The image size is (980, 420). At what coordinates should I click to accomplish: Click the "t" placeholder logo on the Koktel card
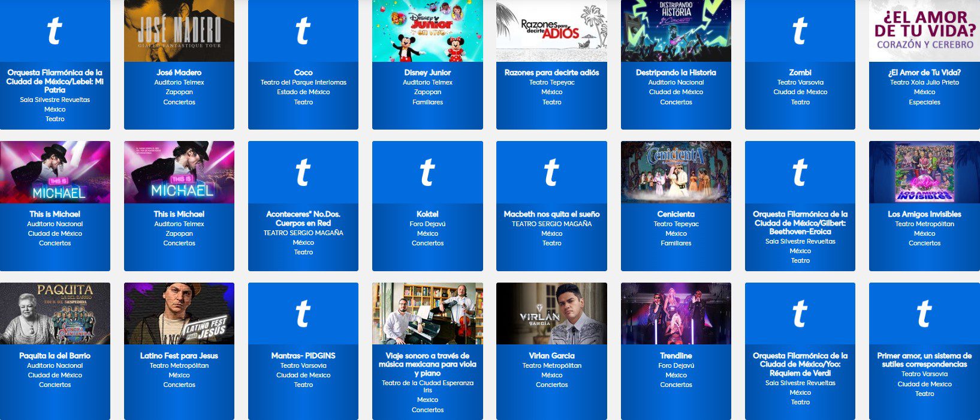[x=427, y=172]
